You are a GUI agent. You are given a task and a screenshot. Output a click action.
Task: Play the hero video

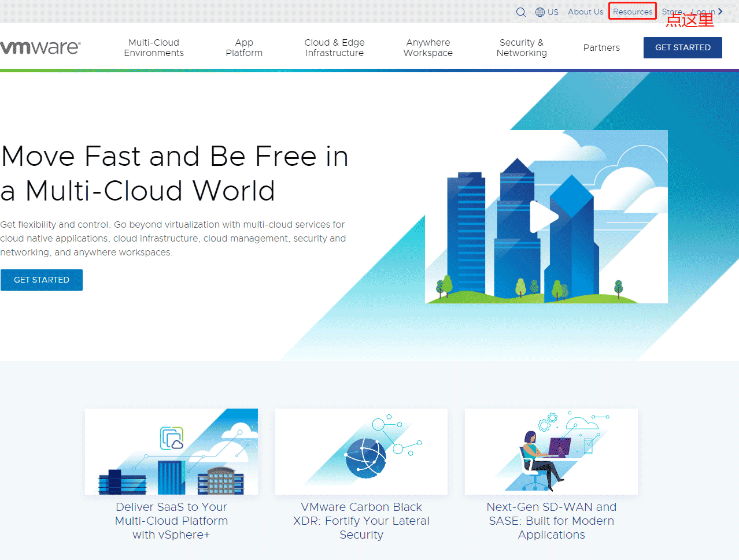click(x=544, y=217)
